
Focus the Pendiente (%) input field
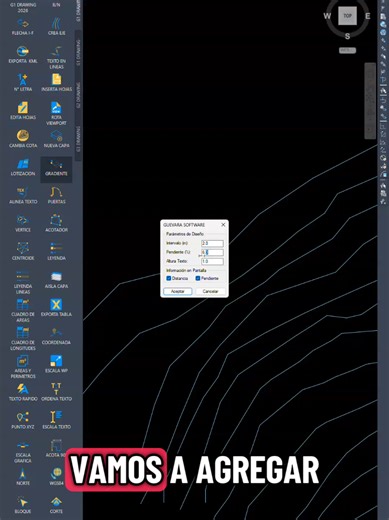click(212, 252)
